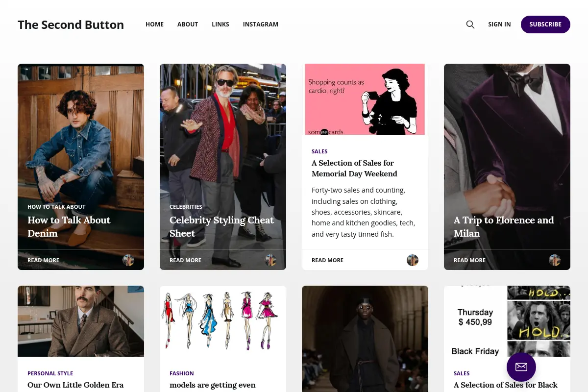Click author avatar on Denim card
Screen dimensions: 588x392
128,260
